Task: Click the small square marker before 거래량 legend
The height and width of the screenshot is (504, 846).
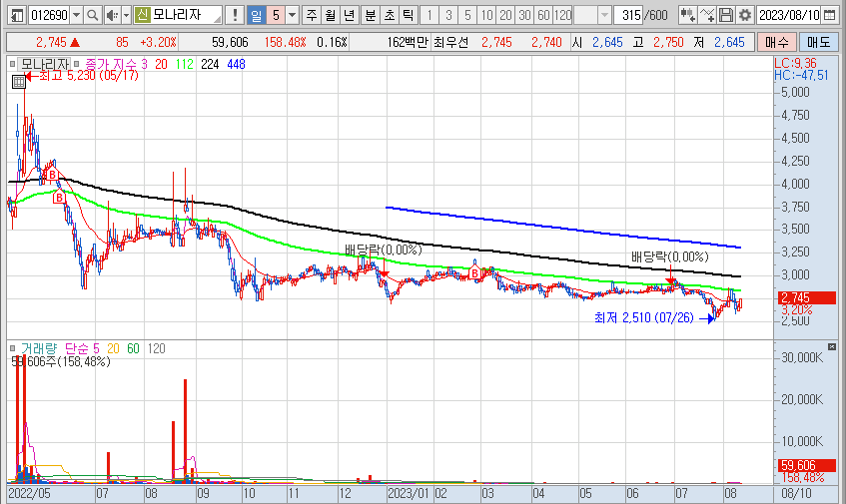Action: point(12,348)
